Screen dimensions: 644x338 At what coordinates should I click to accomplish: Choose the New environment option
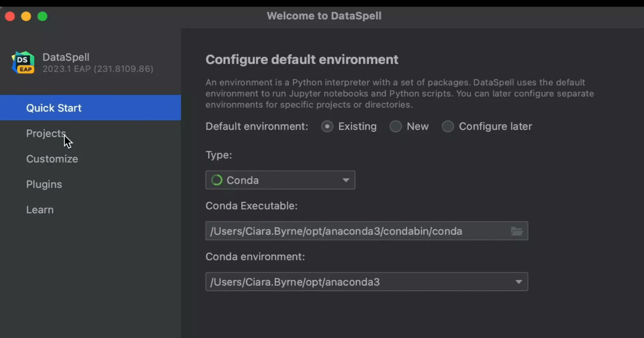point(396,127)
